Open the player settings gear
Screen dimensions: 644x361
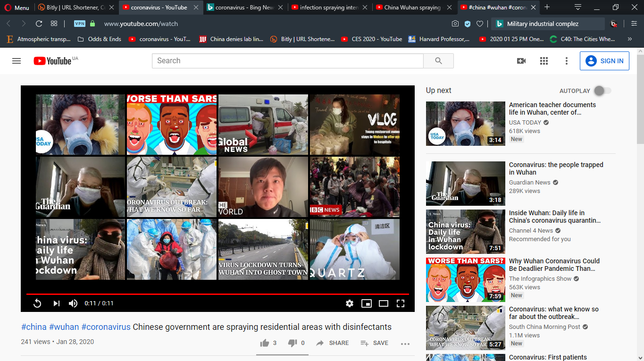click(350, 303)
